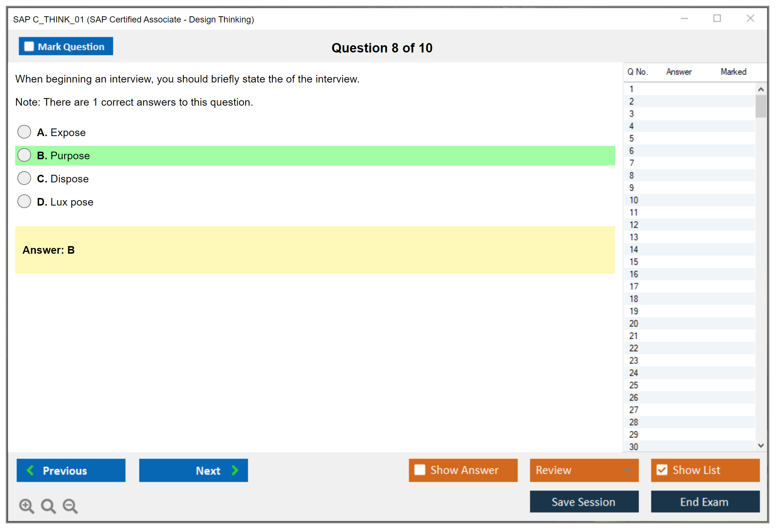The height and width of the screenshot is (532, 778).
Task: Select question 12 in the list
Action: tap(634, 225)
